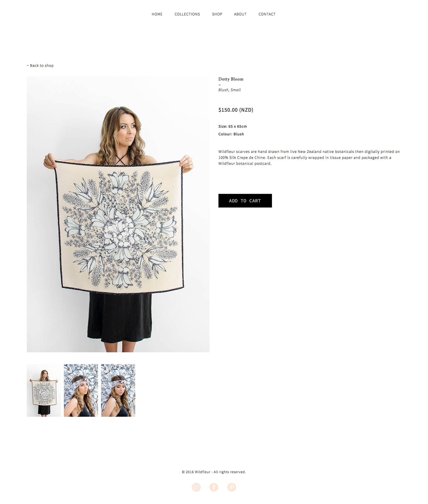This screenshot has height=504, width=428.
Task: Open the ABOUT page
Action: click(x=240, y=14)
